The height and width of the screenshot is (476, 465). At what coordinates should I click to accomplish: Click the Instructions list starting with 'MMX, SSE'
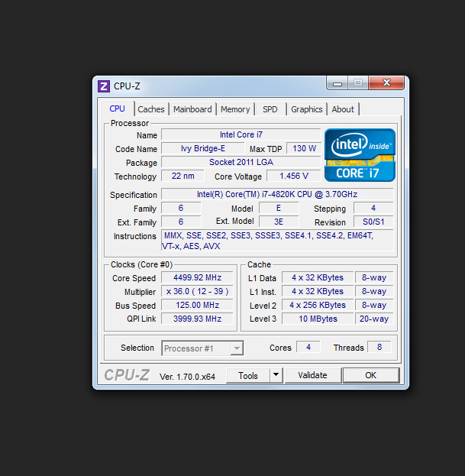[277, 241]
